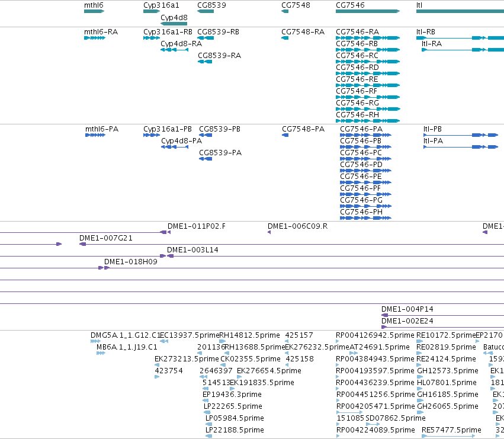
Task: Select EST RP004126942.5prime
Action: click(x=338, y=341)
